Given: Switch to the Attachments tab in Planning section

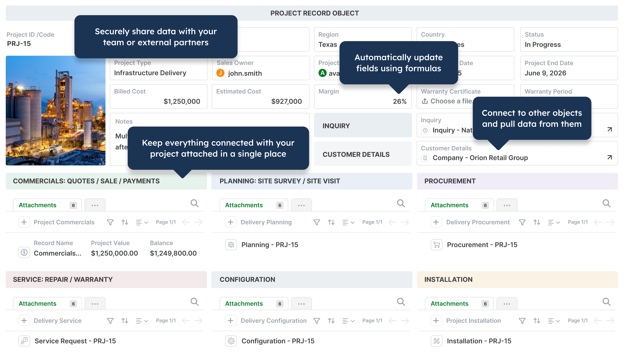Looking at the screenshot, I should [244, 205].
